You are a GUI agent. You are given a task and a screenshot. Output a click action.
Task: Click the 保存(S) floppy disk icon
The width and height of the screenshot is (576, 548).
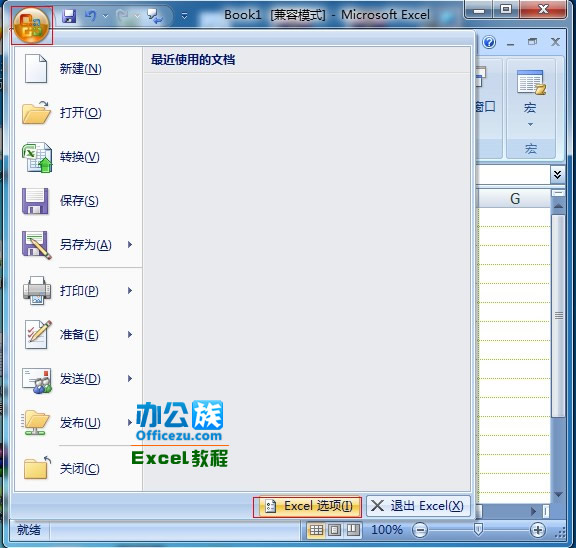click(x=35, y=201)
